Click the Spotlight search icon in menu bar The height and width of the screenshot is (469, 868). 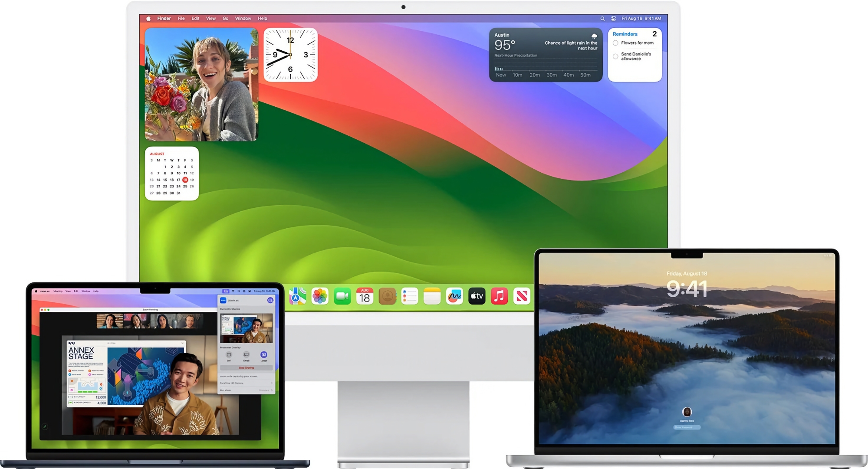(602, 19)
